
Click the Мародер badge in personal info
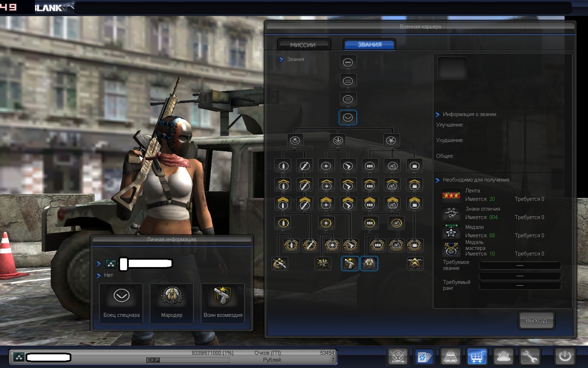coord(171,303)
